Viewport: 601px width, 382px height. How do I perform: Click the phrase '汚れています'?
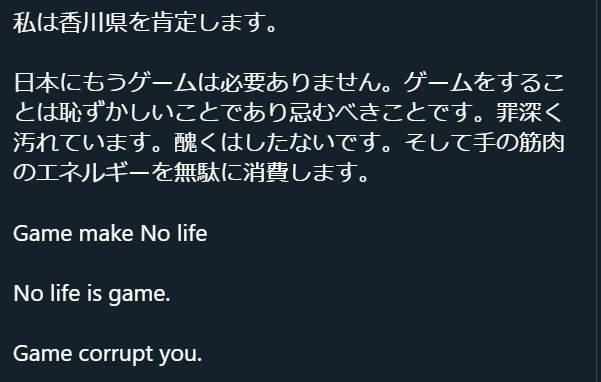click(x=82, y=143)
